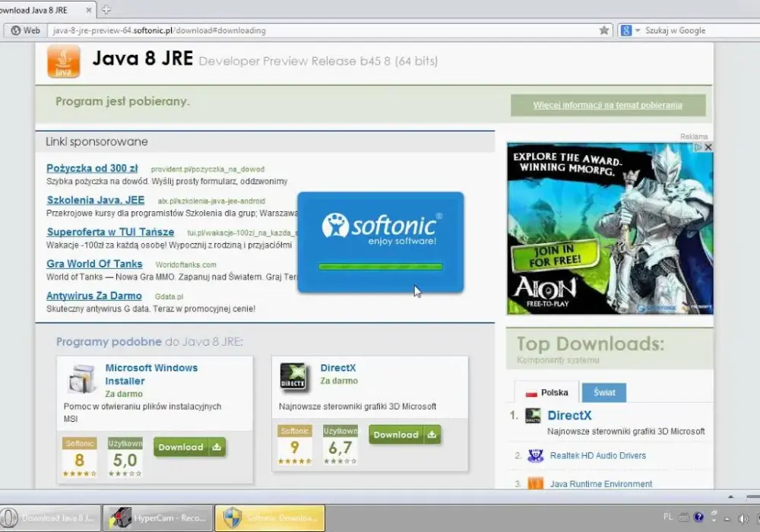Click the Java Runtime Environment icon
Viewport: 760px width, 532px height.
(536, 483)
